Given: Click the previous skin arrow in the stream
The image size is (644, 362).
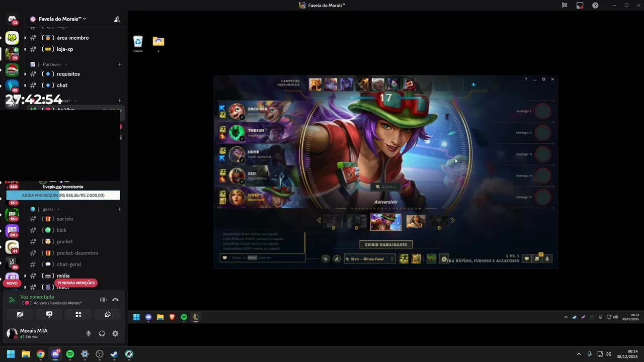Looking at the screenshot, I should pos(319,220).
